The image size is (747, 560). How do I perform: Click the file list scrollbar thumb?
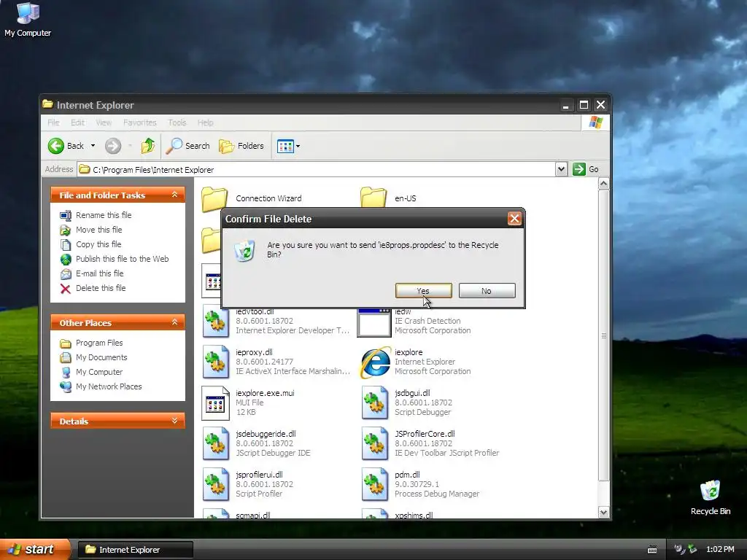click(x=603, y=335)
